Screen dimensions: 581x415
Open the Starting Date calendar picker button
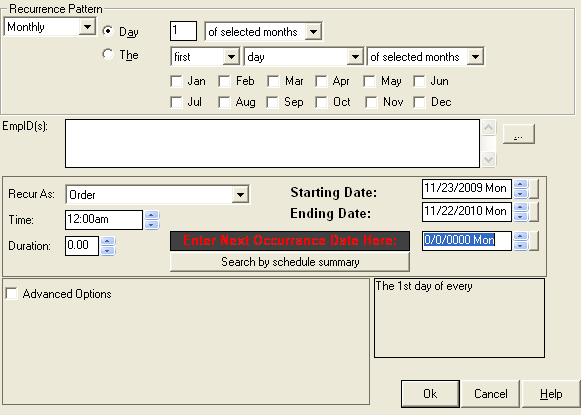click(x=534, y=189)
